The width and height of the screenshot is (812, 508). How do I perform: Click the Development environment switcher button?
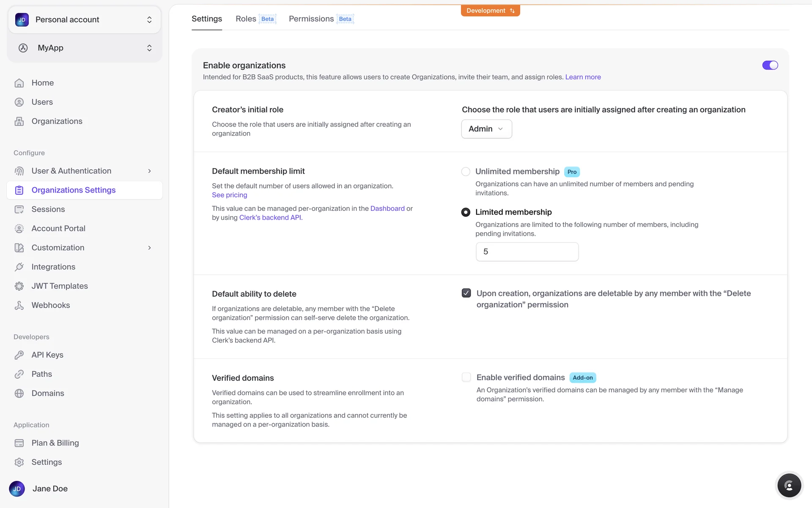click(490, 11)
